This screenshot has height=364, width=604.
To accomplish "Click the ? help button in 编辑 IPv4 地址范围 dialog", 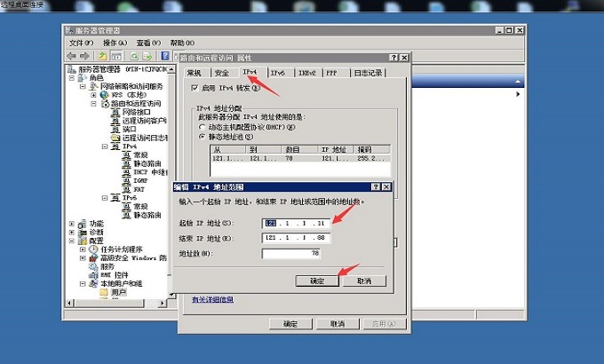I will pyautogui.click(x=376, y=187).
